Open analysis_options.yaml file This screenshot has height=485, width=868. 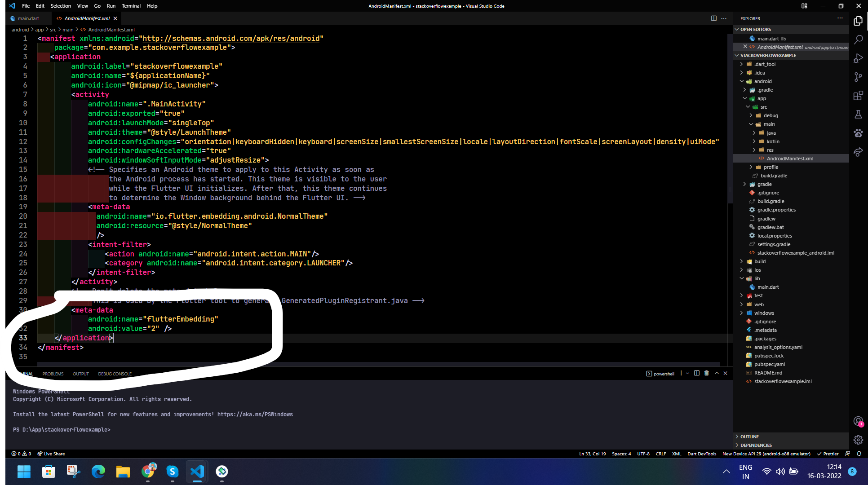[x=791, y=347]
